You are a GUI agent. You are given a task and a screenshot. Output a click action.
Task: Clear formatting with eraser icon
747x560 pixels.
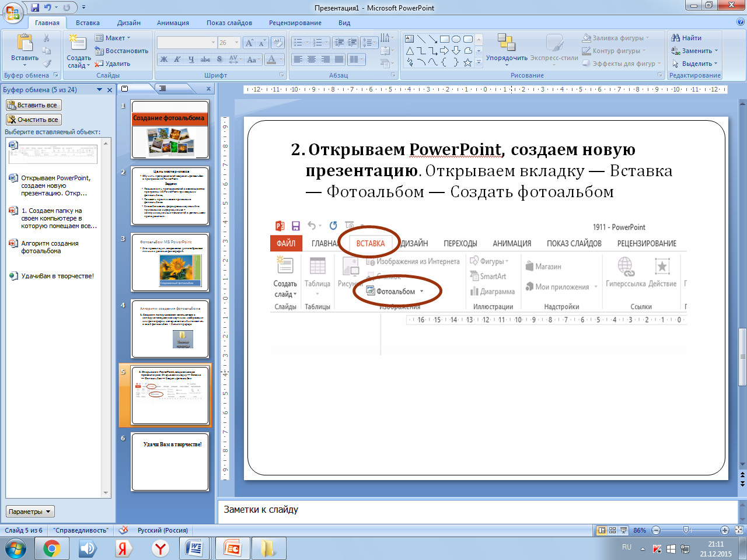tap(278, 43)
